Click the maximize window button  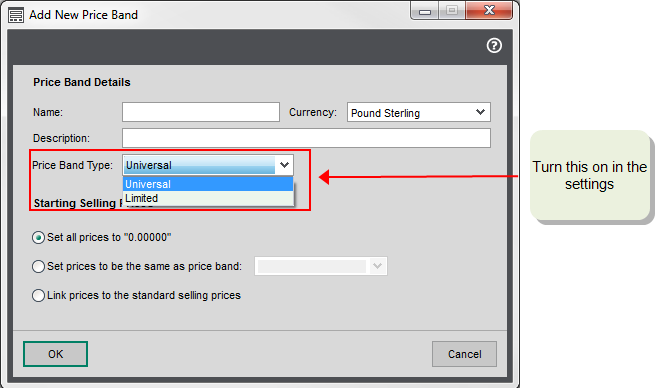[452, 11]
